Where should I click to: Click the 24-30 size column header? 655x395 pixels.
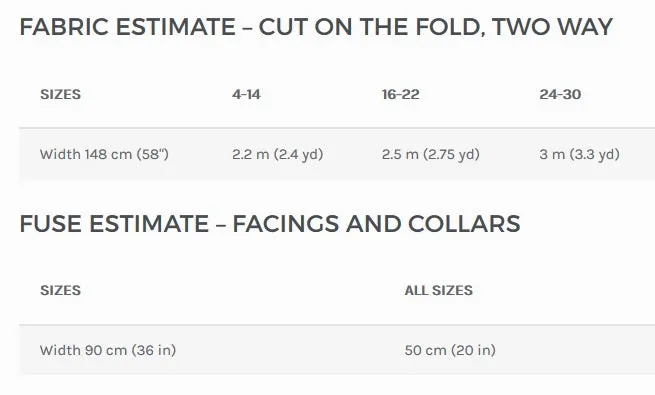[560, 94]
